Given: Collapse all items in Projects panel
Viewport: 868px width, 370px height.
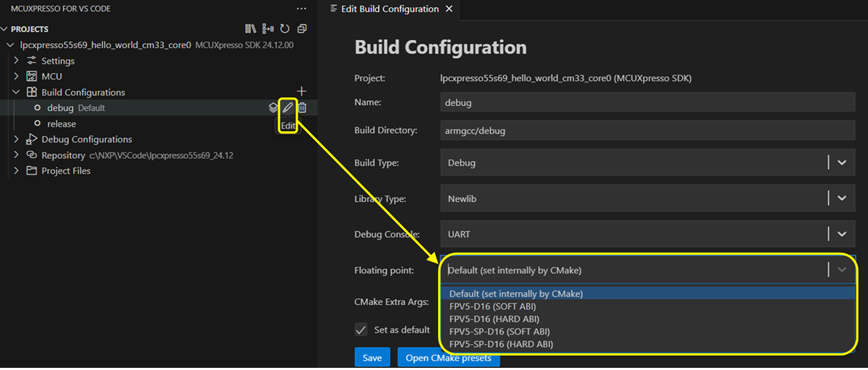Looking at the screenshot, I should pyautogui.click(x=302, y=29).
